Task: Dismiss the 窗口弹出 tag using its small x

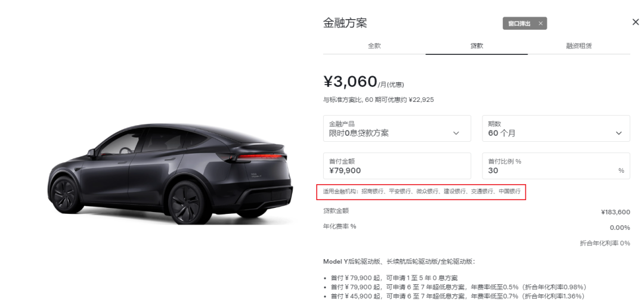Action: coord(540,23)
